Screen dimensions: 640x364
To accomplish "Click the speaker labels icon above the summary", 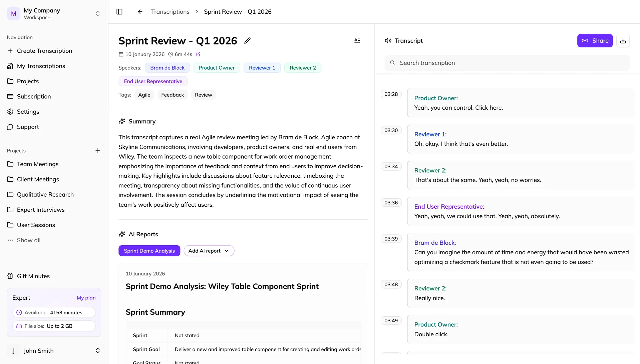I will pyautogui.click(x=357, y=40).
